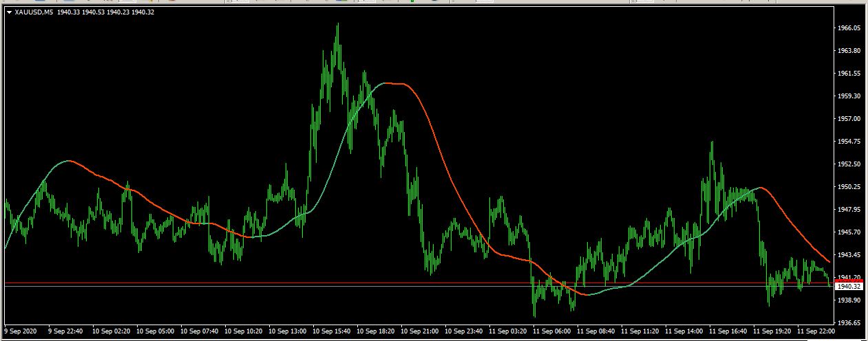This screenshot has width=868, height=341.
Task: Select the 1940.32 current price tag
Action: (847, 286)
